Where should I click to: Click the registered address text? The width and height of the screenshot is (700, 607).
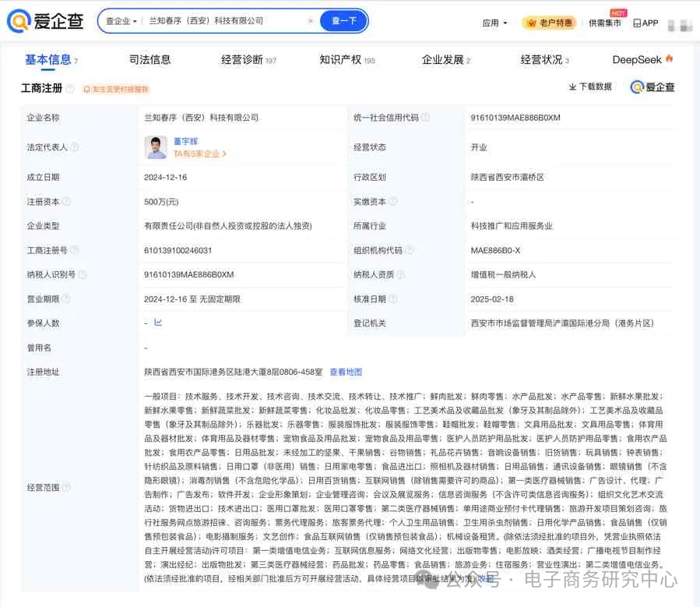point(233,372)
